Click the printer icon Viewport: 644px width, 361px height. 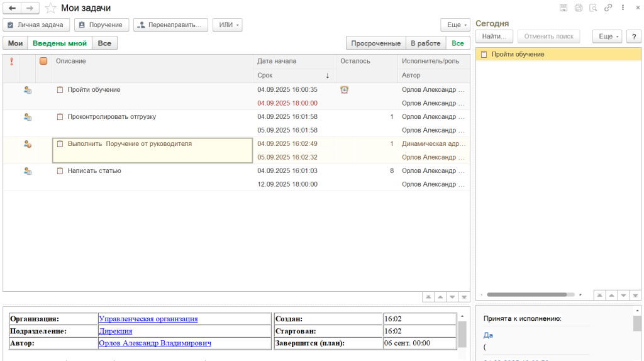tap(578, 8)
